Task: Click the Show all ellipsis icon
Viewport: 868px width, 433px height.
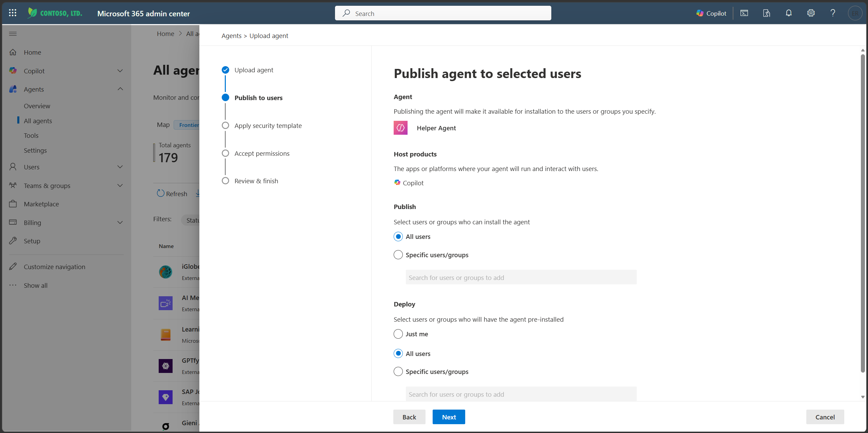Action: (x=13, y=285)
